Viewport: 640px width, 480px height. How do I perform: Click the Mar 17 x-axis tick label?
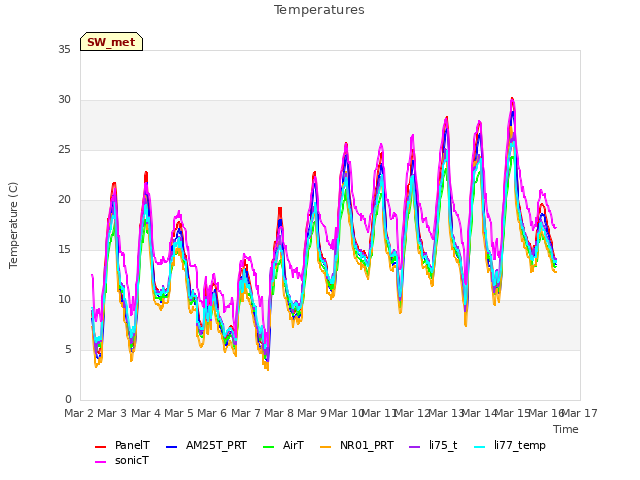[x=580, y=413]
